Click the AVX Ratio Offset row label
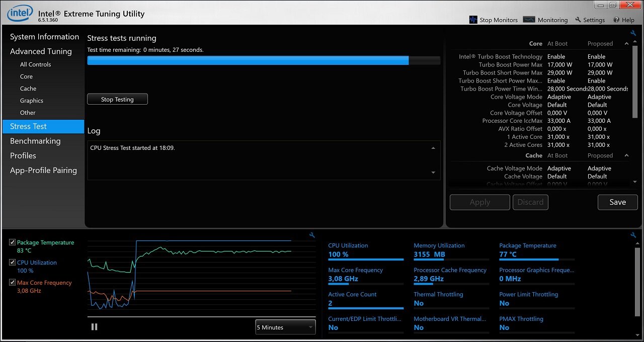Viewport: 644px width, 342px height. [520, 129]
